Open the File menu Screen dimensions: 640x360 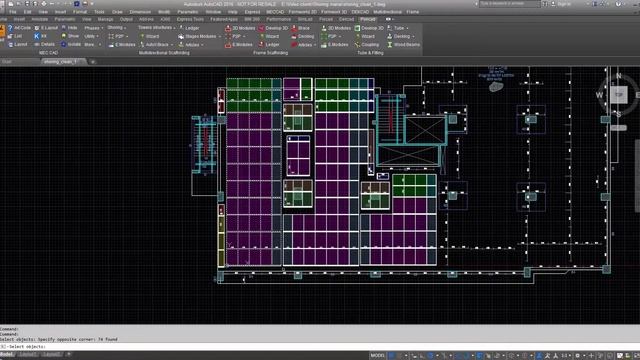click(13, 12)
